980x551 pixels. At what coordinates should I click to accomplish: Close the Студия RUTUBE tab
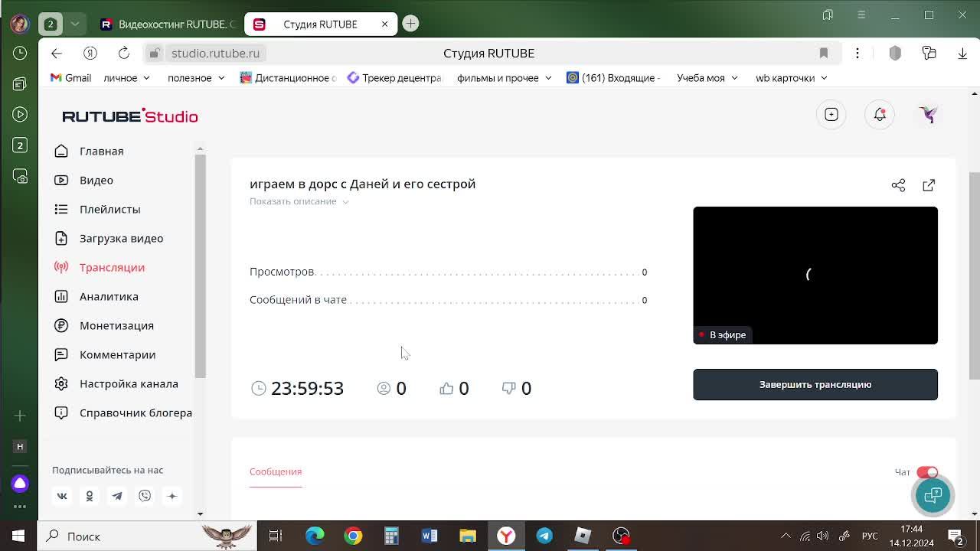click(384, 24)
